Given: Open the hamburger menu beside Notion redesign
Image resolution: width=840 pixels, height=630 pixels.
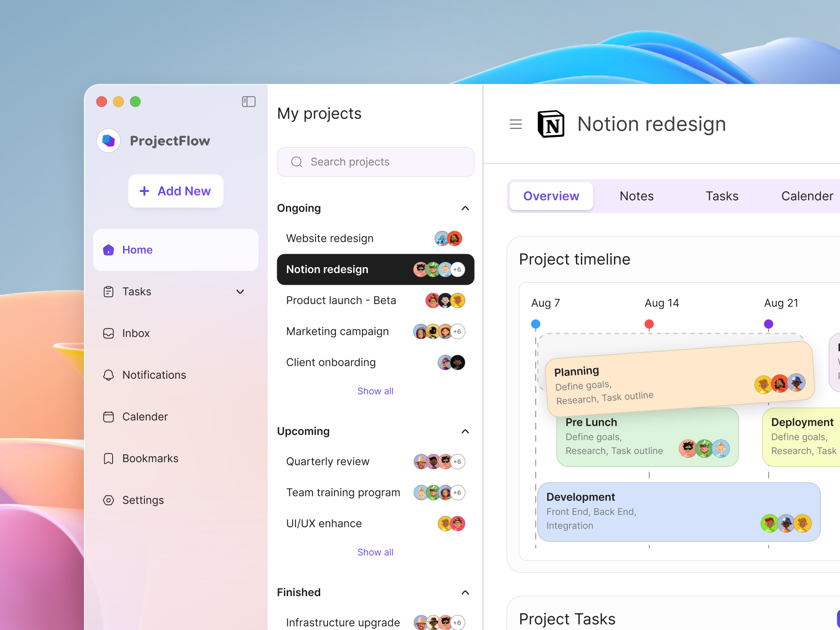Looking at the screenshot, I should click(x=516, y=124).
